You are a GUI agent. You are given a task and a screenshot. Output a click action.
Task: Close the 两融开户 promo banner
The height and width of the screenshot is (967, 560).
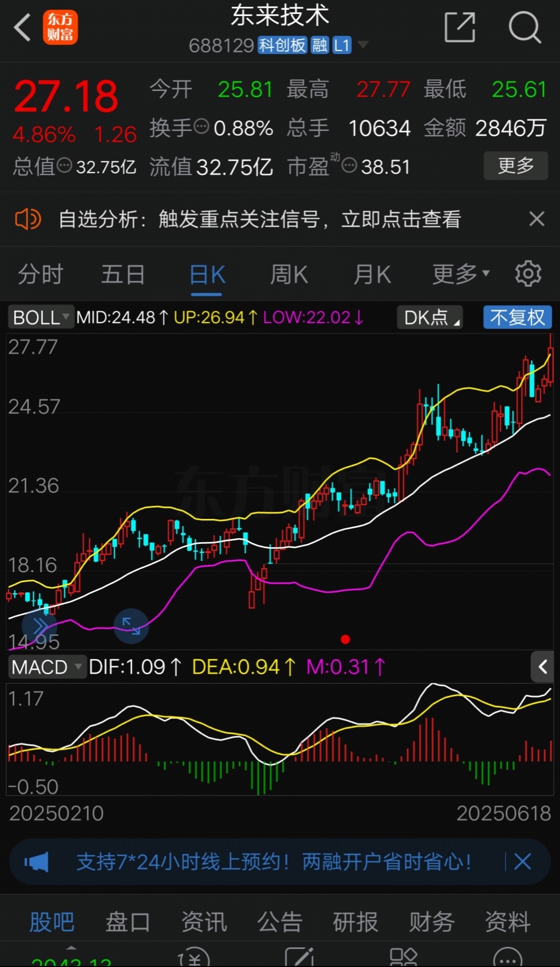523,861
